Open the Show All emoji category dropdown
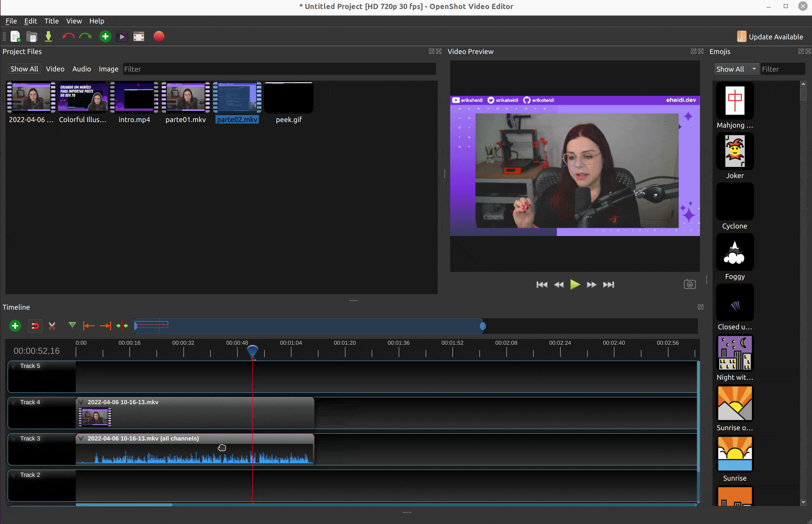 pos(736,69)
